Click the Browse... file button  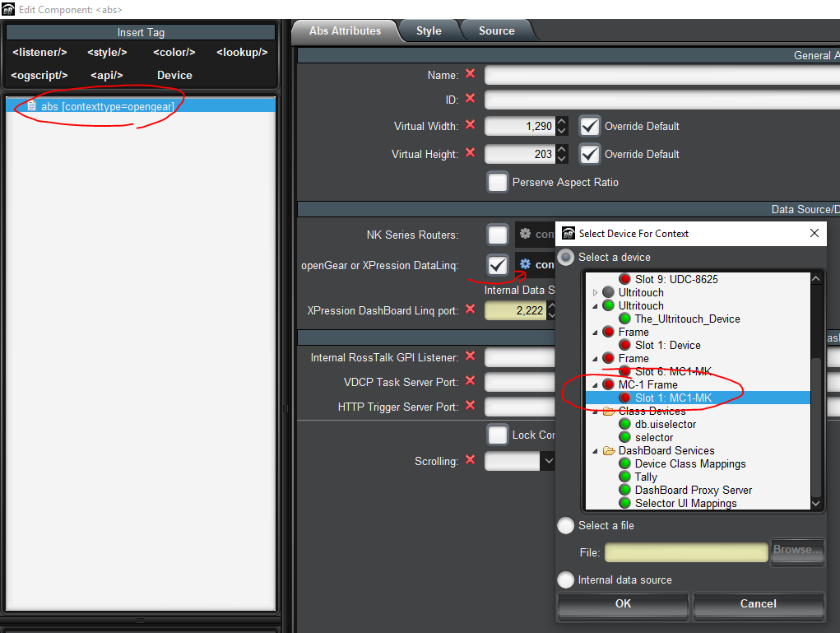pos(797,550)
